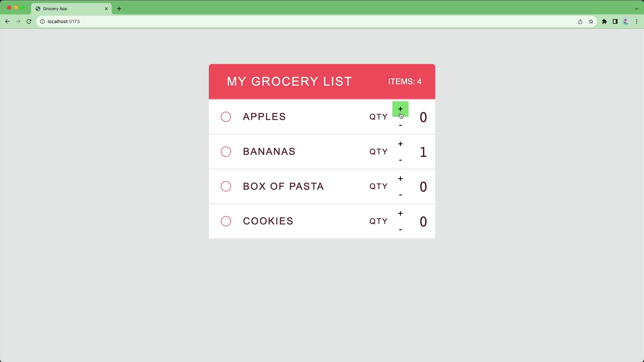Expand the tab search chevron

(x=637, y=9)
